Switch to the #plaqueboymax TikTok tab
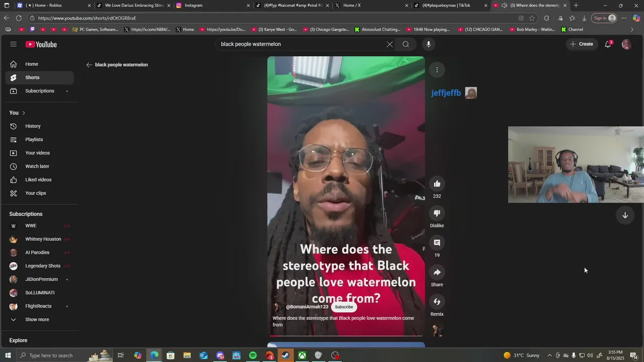 point(451,6)
